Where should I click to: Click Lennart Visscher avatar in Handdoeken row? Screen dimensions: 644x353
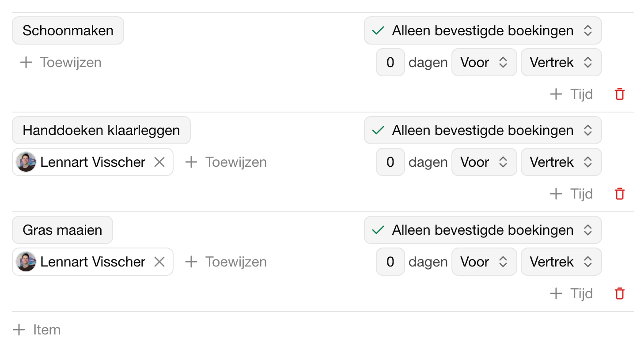pyautogui.click(x=26, y=162)
